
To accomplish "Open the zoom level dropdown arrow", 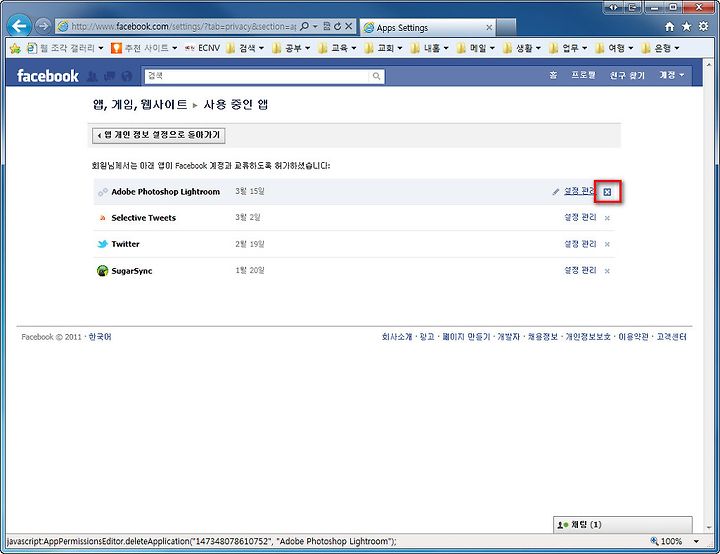I will pos(697,542).
